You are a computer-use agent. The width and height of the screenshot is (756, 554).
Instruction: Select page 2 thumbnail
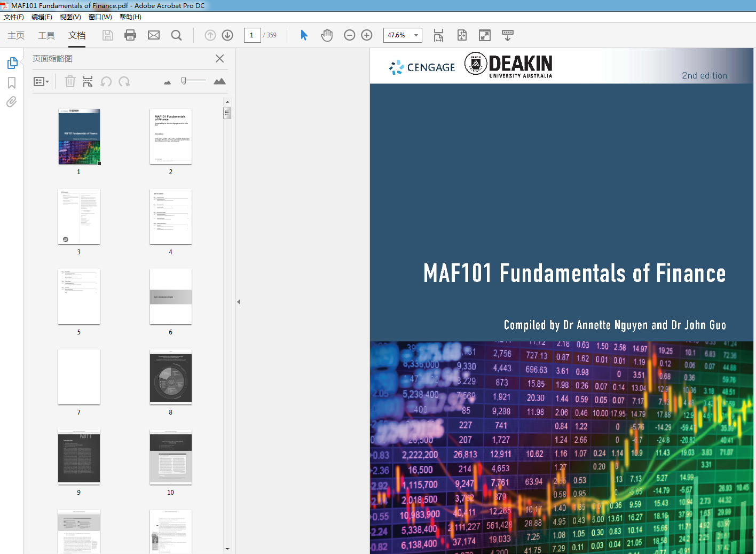coord(171,137)
